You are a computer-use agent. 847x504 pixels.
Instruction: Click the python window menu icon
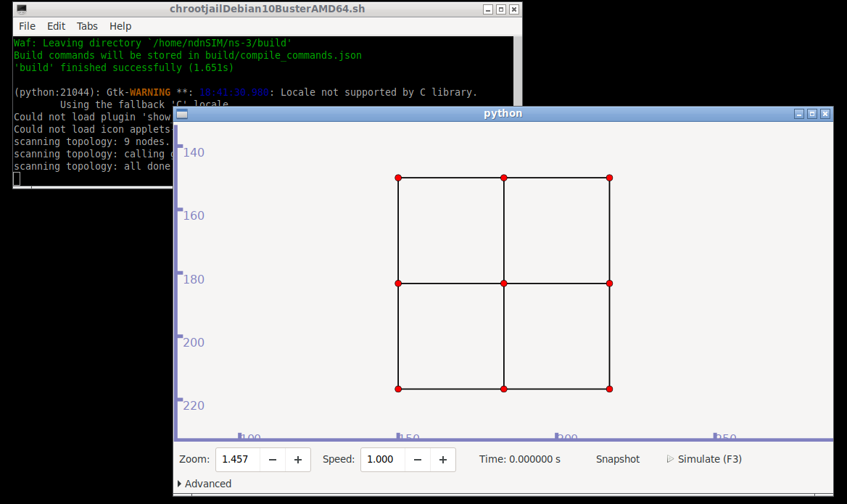click(182, 113)
